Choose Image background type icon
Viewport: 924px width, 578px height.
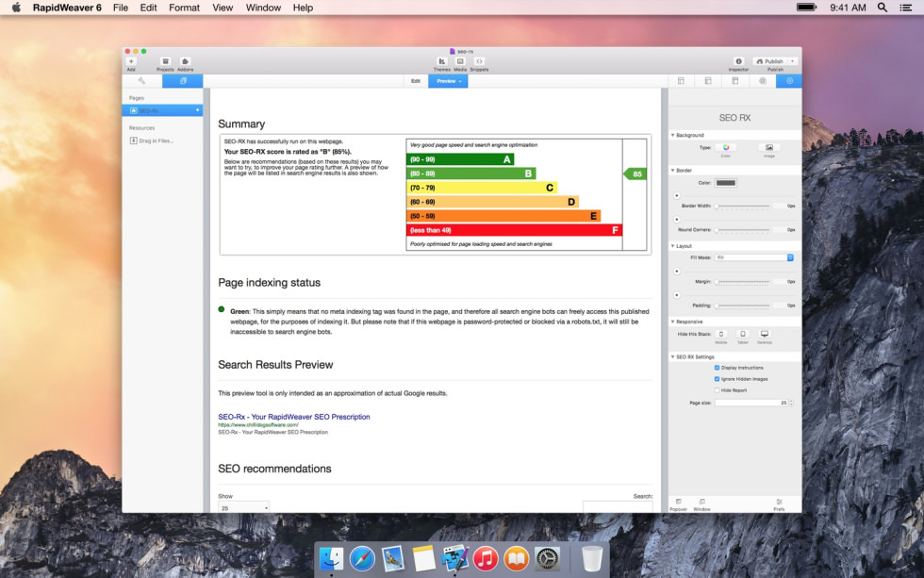point(769,148)
